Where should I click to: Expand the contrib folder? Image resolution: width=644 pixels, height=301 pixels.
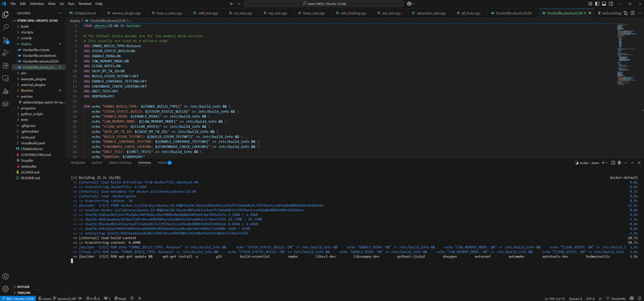38,38
